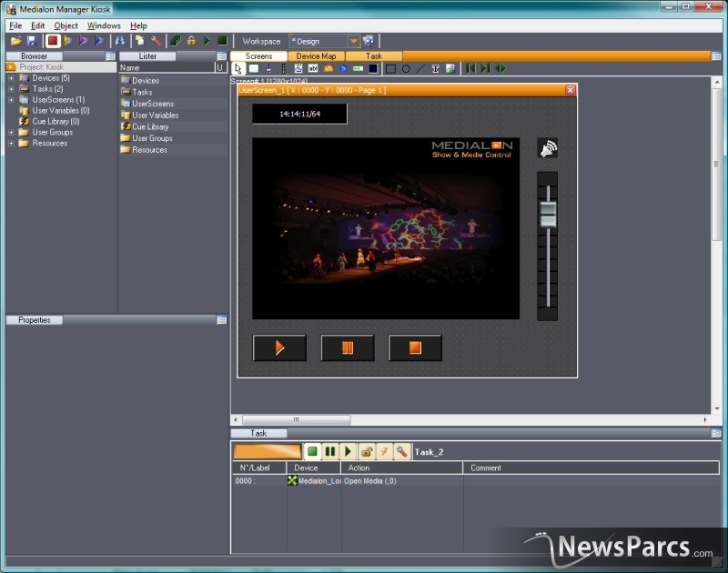Click the 'Comment' column header in Task list
Screen dimensions: 728x573
(x=591, y=467)
